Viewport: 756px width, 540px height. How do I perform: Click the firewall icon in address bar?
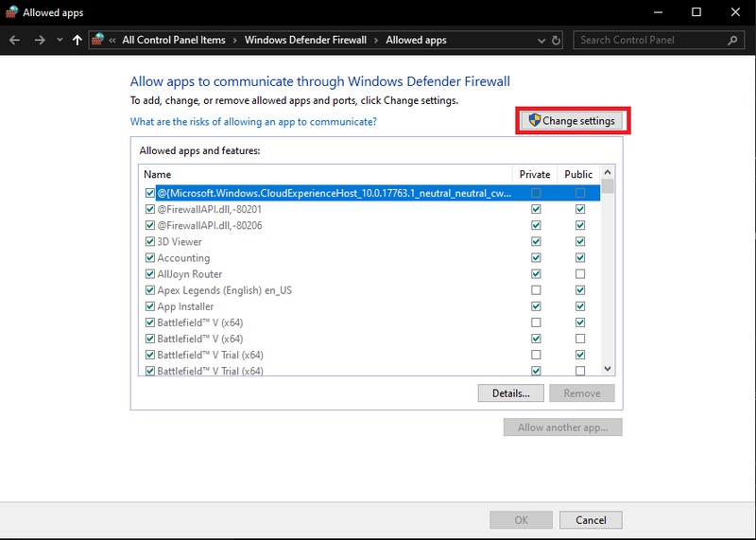tap(97, 41)
